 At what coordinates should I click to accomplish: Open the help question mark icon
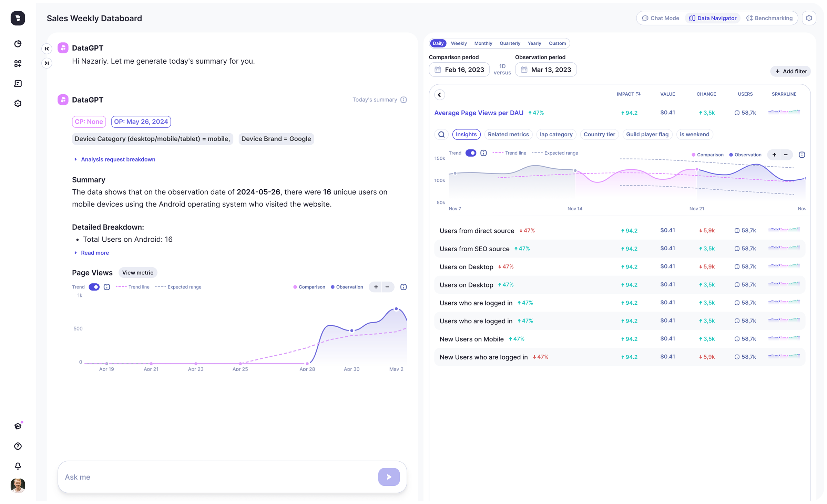pos(18,446)
